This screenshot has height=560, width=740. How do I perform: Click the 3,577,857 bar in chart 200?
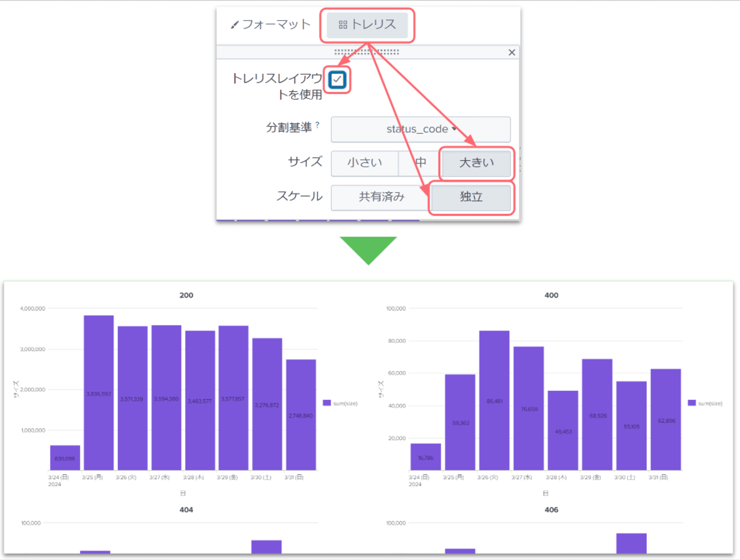[233, 398]
